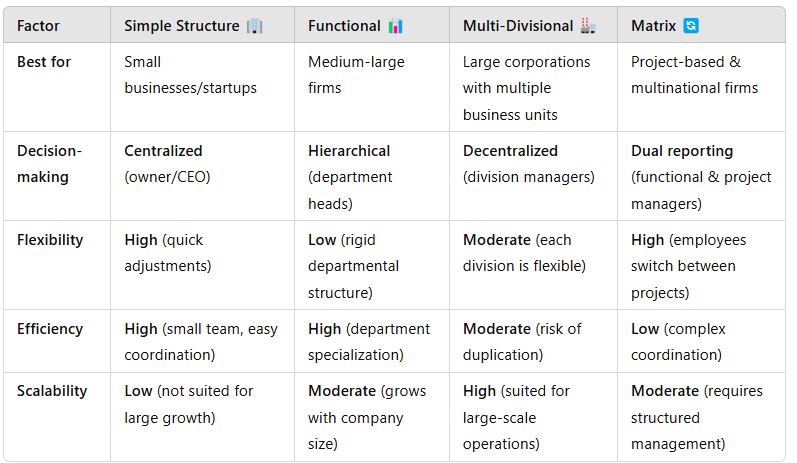The height and width of the screenshot is (463, 797).
Task: Click the bar chart icon beside Functional
Action: point(395,26)
